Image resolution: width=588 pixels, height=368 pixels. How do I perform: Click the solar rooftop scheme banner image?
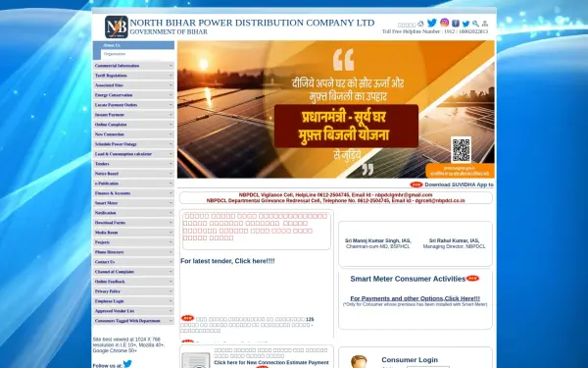click(x=335, y=109)
